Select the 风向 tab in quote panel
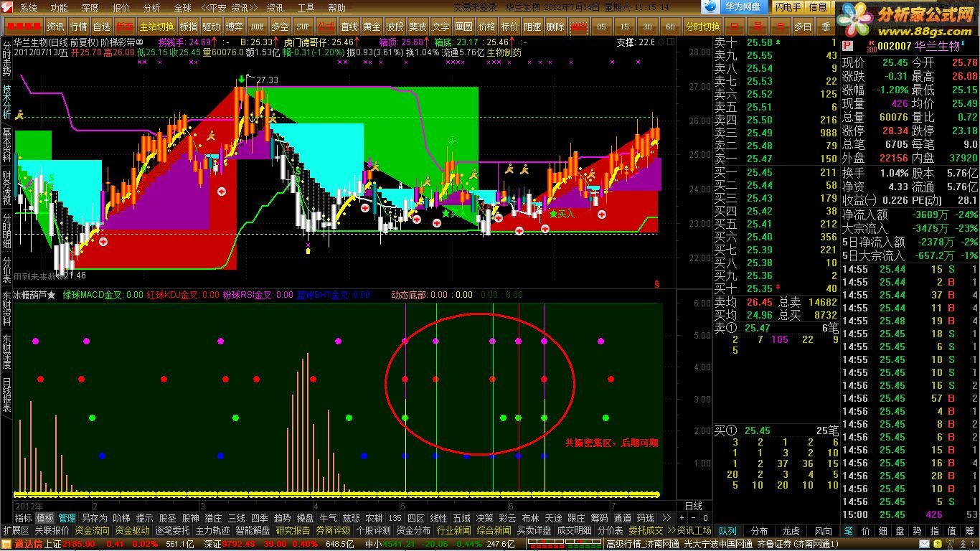This screenshot has width=980, height=551. tap(822, 531)
